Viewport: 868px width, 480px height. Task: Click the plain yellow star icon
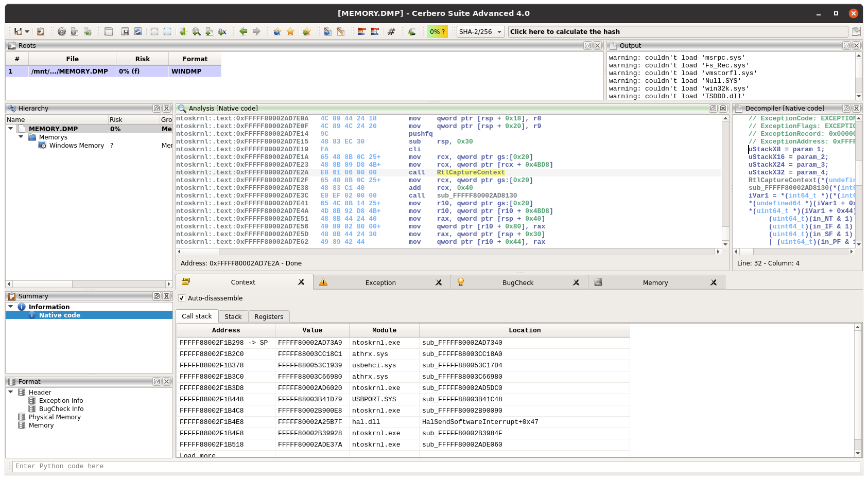(290, 31)
